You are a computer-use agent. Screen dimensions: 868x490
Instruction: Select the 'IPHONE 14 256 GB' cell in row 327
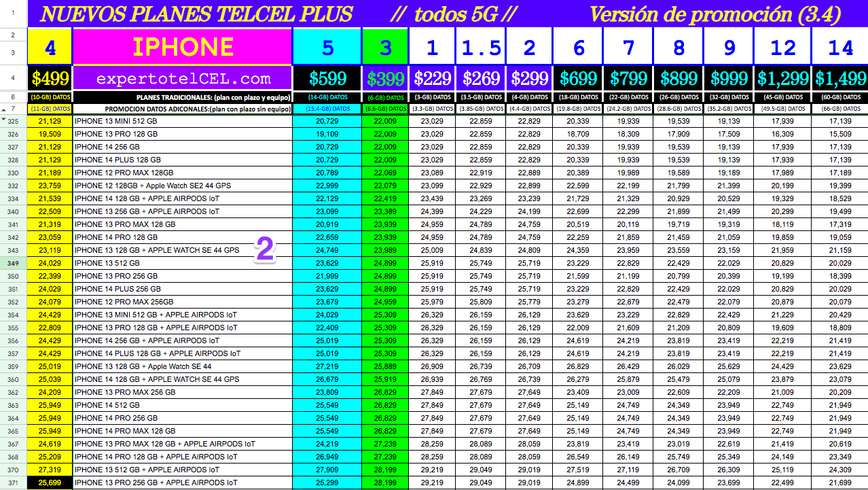tap(183, 147)
